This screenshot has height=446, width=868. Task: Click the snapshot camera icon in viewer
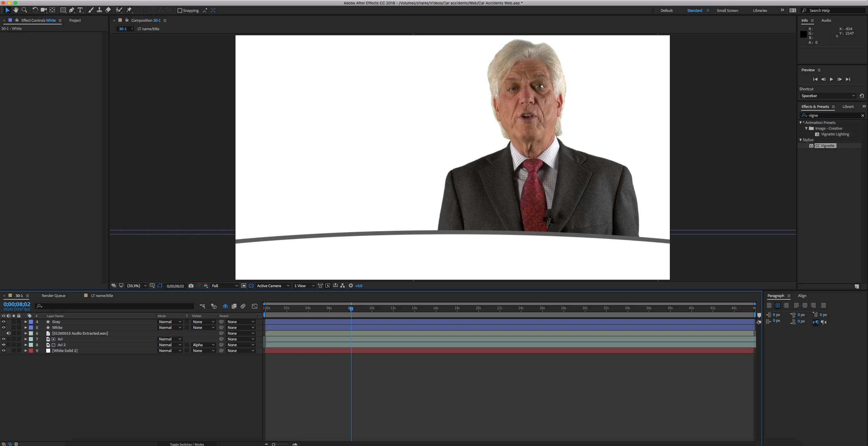tap(191, 286)
